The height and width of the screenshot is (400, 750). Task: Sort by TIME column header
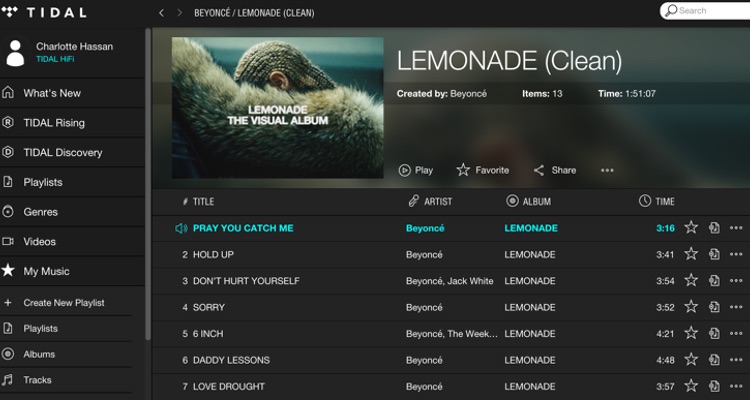657,202
